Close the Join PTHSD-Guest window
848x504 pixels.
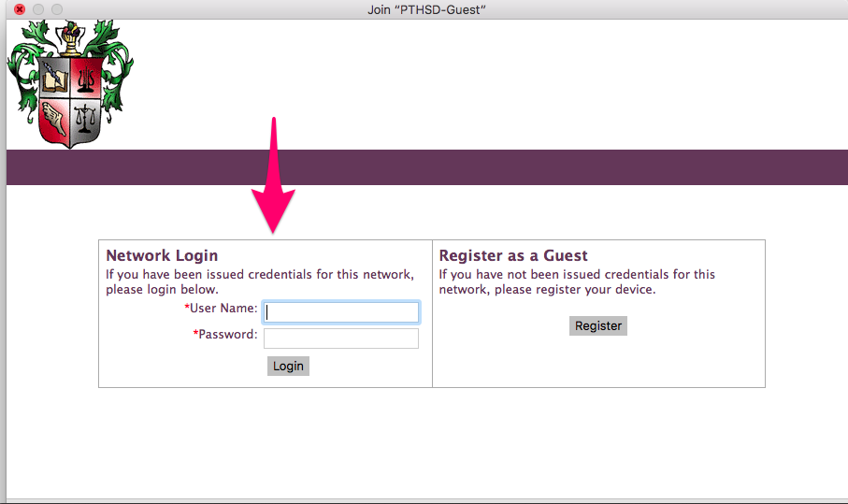pos(19,9)
